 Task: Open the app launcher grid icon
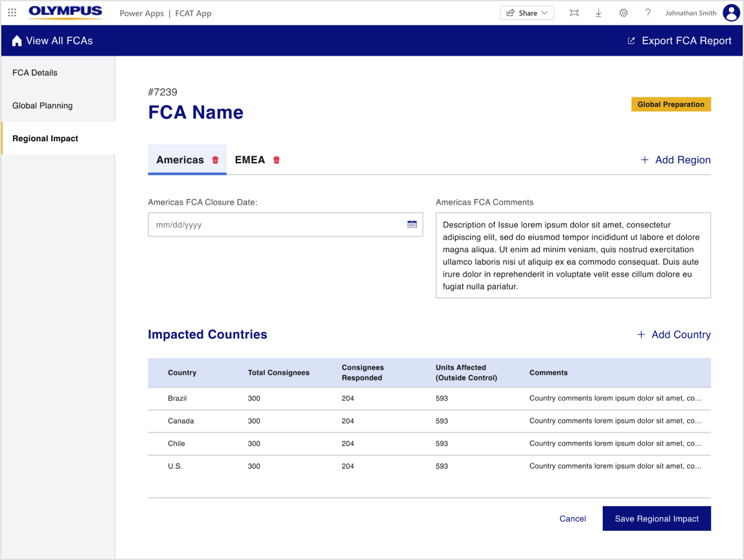click(x=12, y=13)
